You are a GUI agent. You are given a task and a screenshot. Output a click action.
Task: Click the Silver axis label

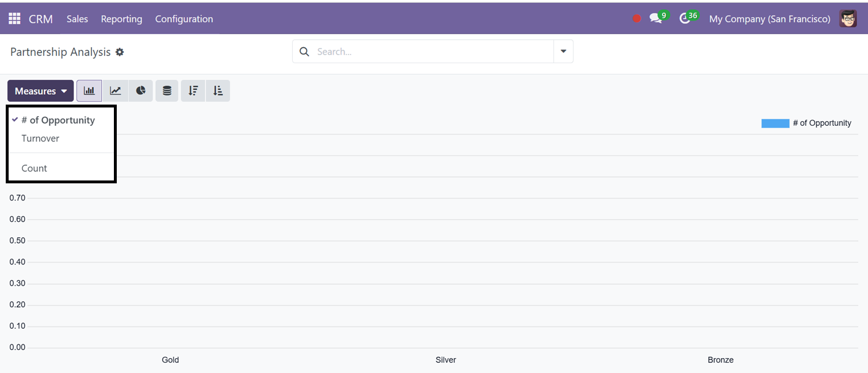pos(446,360)
